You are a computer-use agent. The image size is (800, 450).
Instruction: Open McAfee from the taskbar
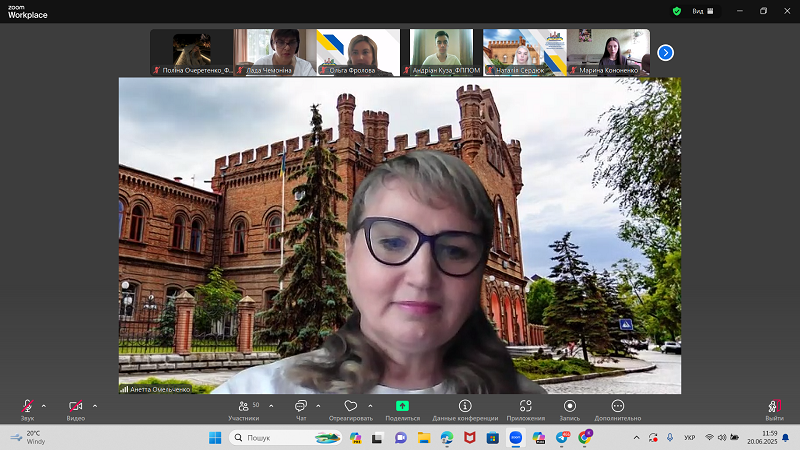(470, 438)
